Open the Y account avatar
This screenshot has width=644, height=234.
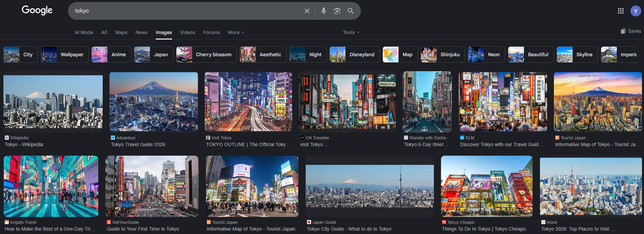(x=636, y=11)
